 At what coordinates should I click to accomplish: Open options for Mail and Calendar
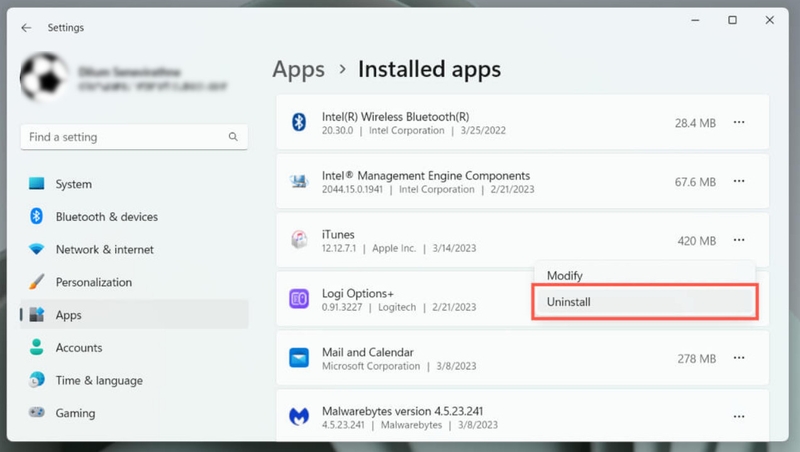pyautogui.click(x=739, y=358)
